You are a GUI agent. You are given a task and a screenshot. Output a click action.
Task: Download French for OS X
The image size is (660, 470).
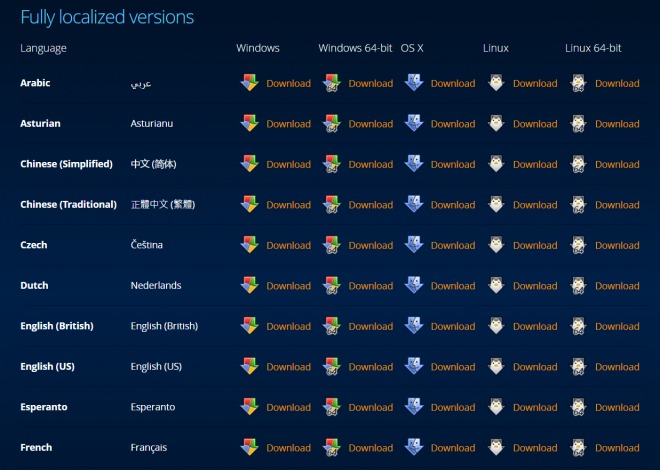(x=453, y=448)
